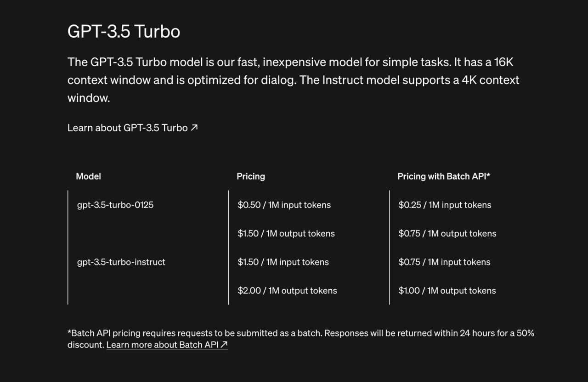Click the gpt-3.5-turbo-instruct model name
Screen dimensions: 588x382
point(121,262)
